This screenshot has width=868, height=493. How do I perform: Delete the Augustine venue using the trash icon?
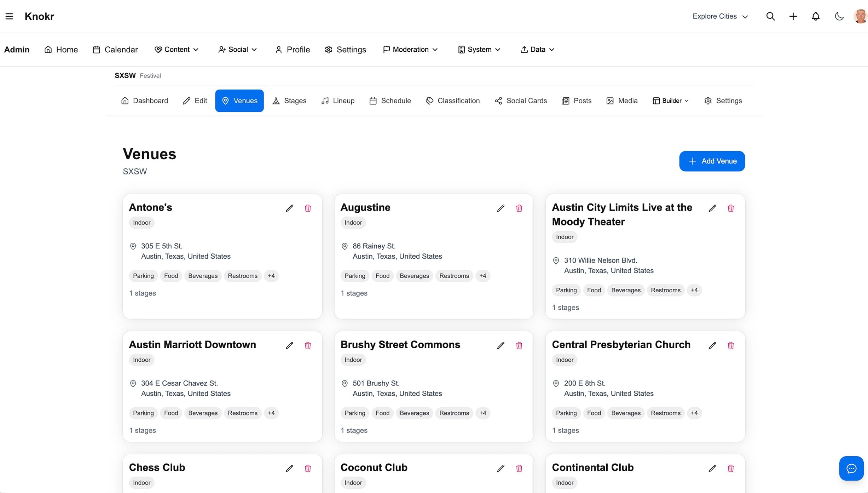519,208
